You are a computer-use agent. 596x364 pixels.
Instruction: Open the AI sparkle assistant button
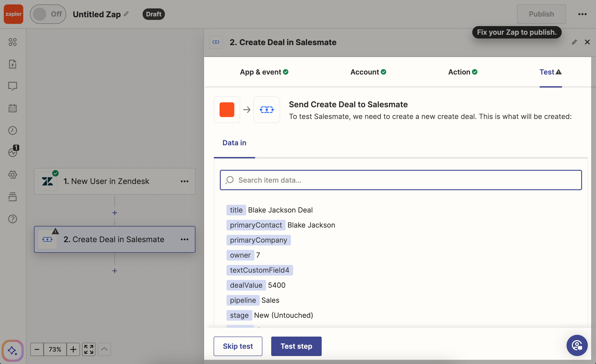(x=13, y=351)
